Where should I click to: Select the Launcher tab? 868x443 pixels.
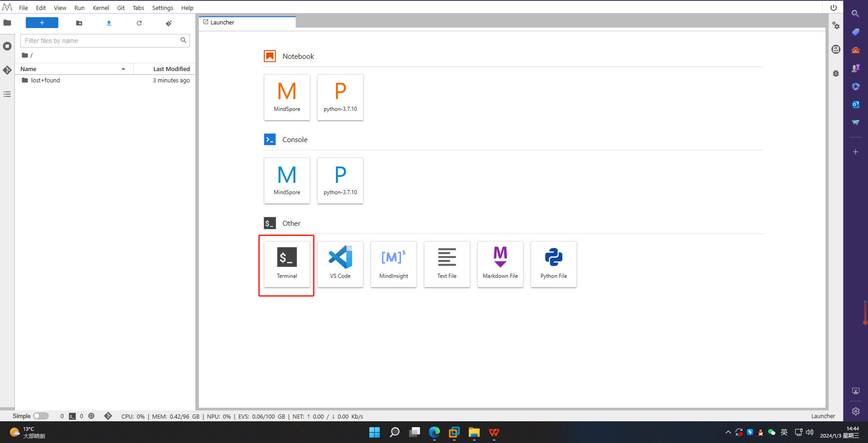[x=247, y=22]
